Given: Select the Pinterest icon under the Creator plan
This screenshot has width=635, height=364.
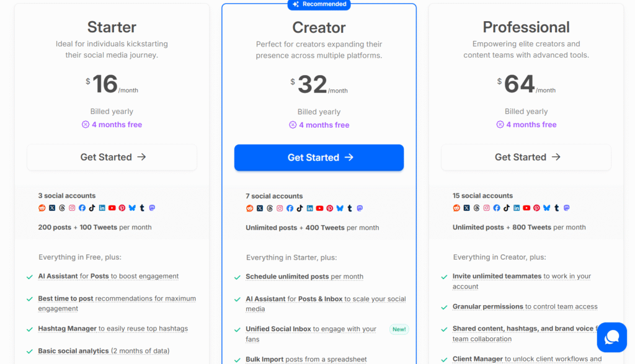Looking at the screenshot, I should click(x=329, y=208).
